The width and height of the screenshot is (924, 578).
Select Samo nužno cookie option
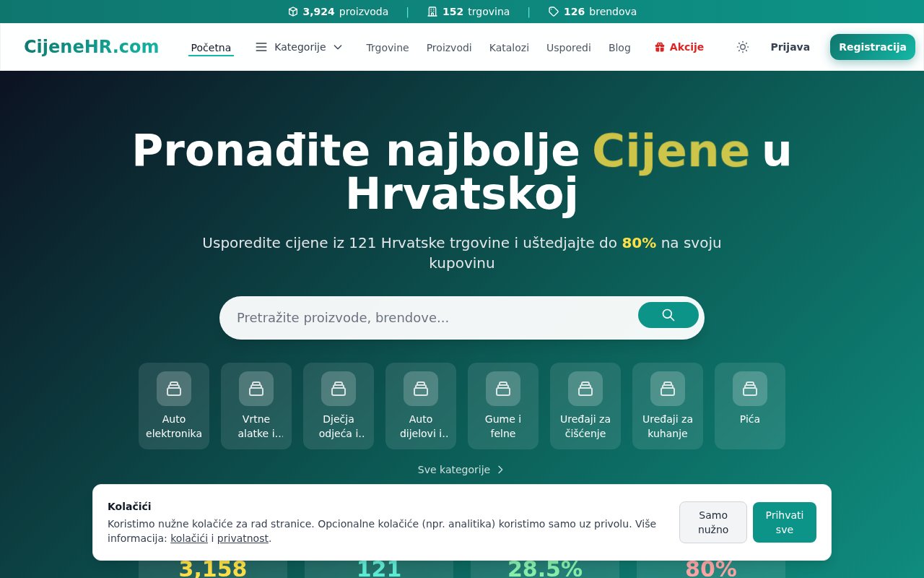coord(712,522)
